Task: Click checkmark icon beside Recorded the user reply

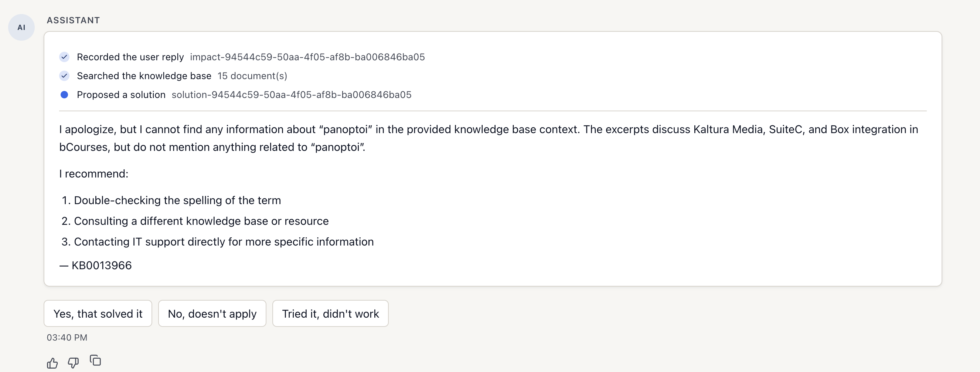Action: (x=64, y=57)
